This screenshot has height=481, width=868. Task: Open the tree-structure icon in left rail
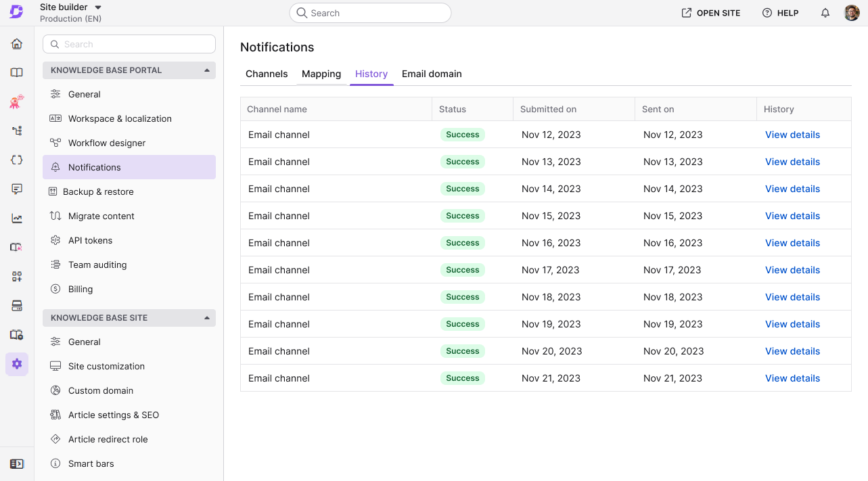click(17, 131)
